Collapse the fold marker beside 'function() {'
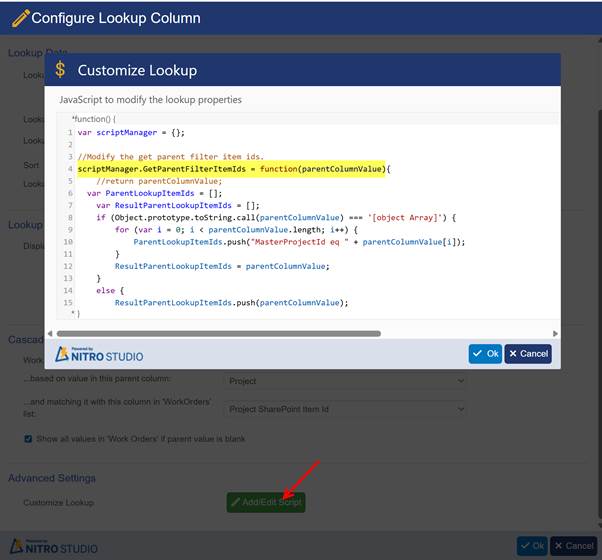602x560 pixels. 72,119
